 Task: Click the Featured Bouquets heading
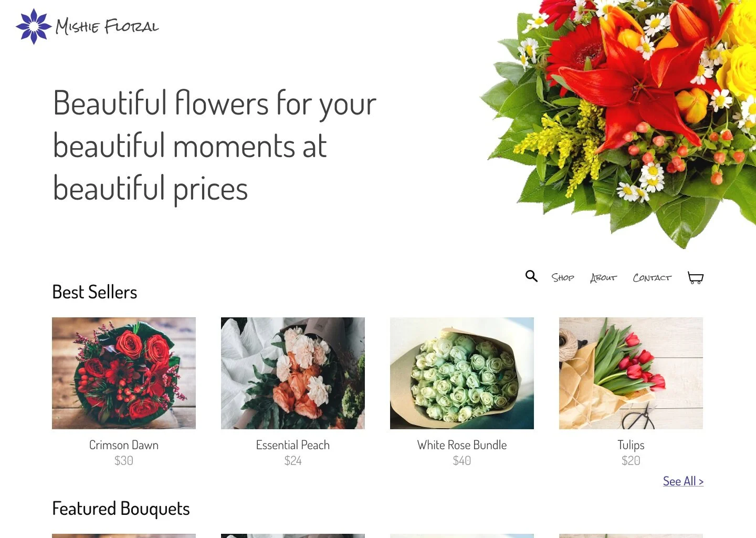[121, 509]
